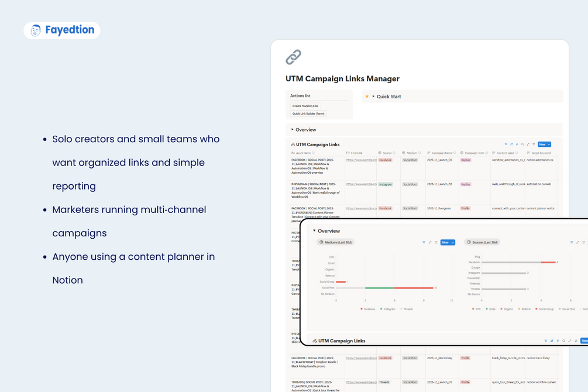Toggle CPC legend item under Sources chart

click(476, 309)
